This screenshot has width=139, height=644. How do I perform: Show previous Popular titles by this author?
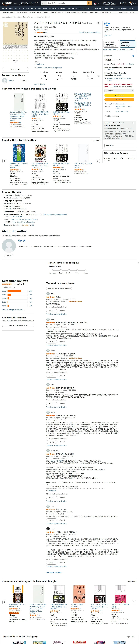[4, 161]
